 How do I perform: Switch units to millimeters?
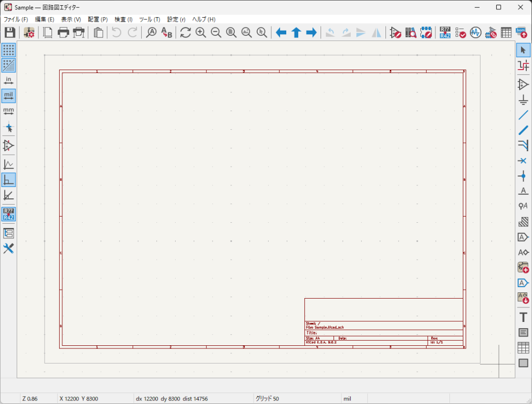8,111
